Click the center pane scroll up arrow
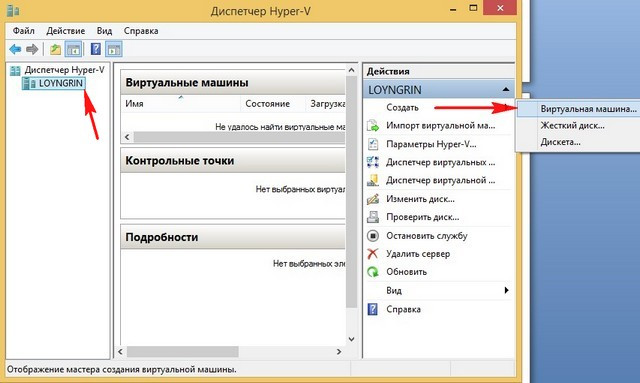Screen dimensions: 640x383 351,70
